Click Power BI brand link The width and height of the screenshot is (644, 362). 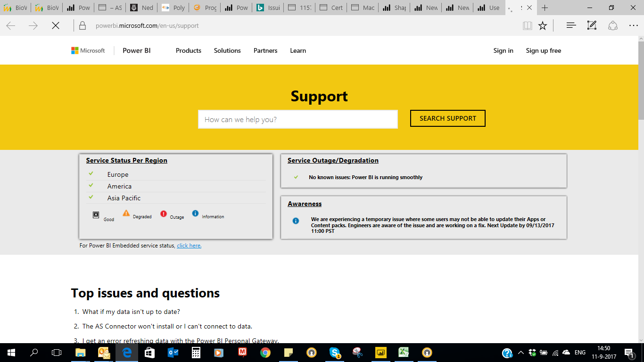tap(137, 50)
